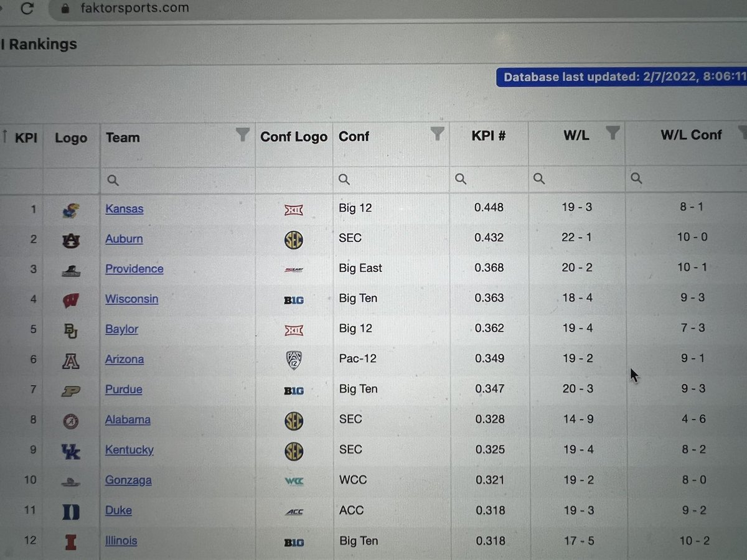This screenshot has width=747, height=560.
Task: Click the Providence Friars logo
Action: [x=71, y=271]
